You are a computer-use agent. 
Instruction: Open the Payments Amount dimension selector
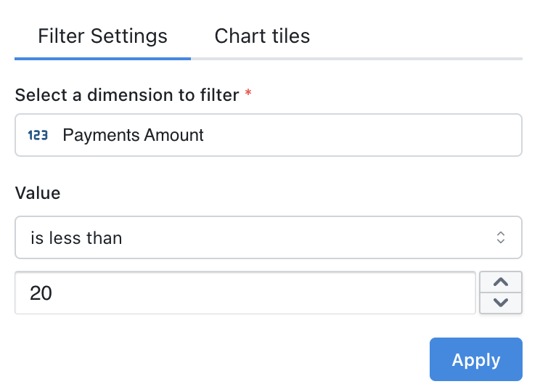pos(268,135)
